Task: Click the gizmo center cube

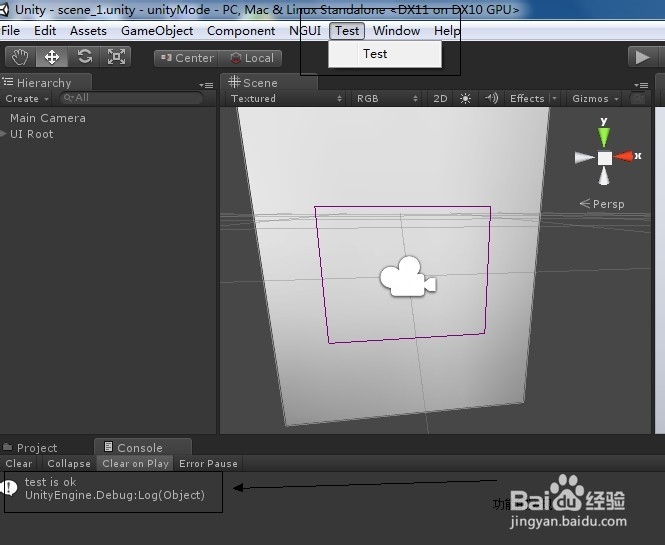Action: (604, 158)
